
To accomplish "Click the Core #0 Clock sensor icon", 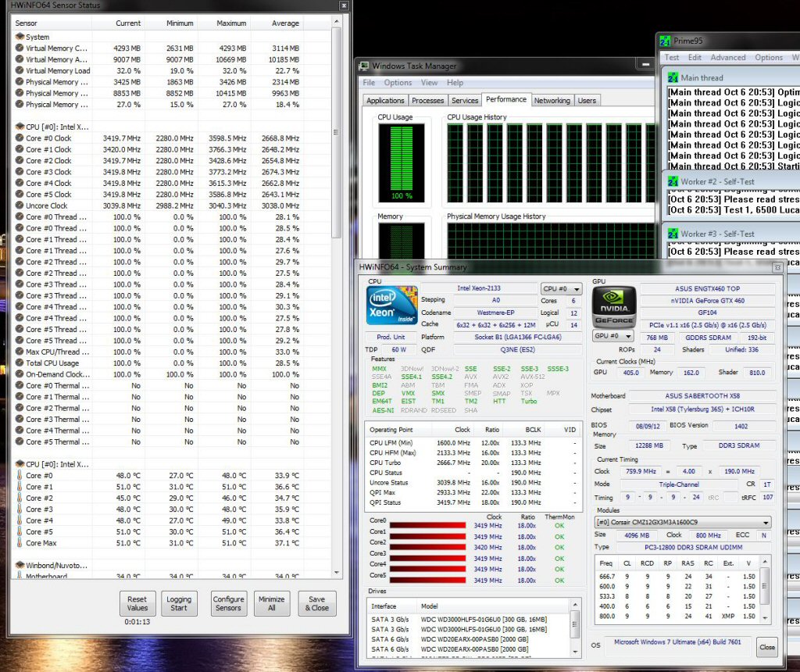I will coord(20,138).
